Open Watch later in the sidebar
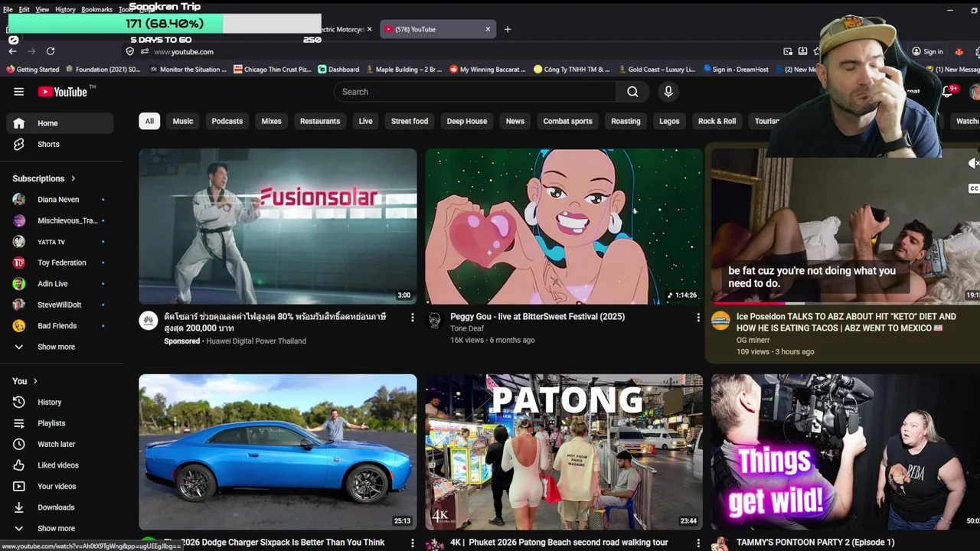 pyautogui.click(x=60, y=444)
